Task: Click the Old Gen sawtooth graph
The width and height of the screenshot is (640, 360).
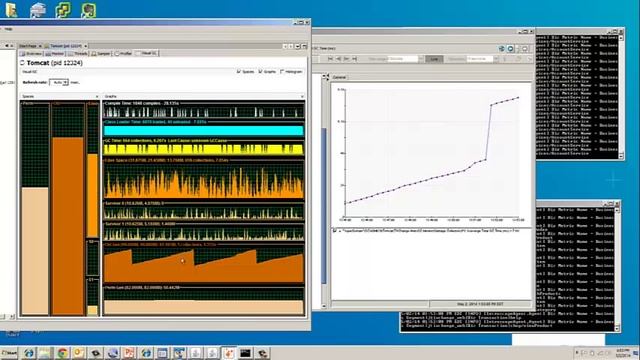Action: tap(204, 265)
